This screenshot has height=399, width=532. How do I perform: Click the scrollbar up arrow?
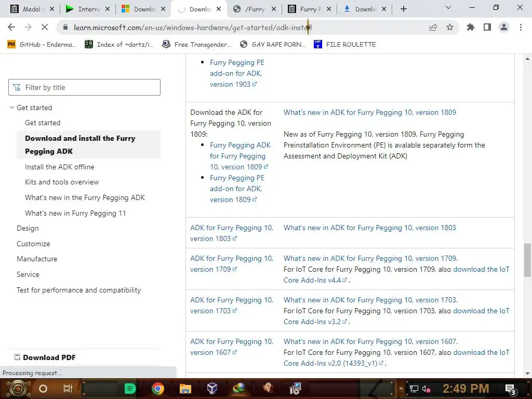click(527, 59)
